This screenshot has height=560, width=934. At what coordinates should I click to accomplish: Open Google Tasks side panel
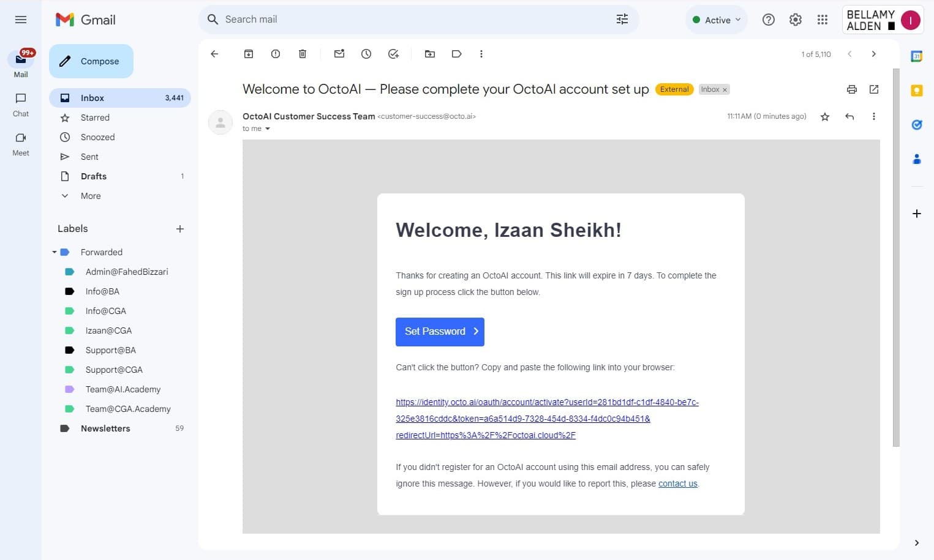point(917,125)
